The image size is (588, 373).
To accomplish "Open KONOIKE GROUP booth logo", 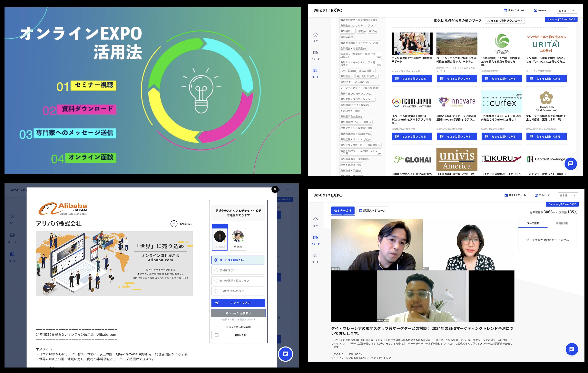I will point(502,44).
